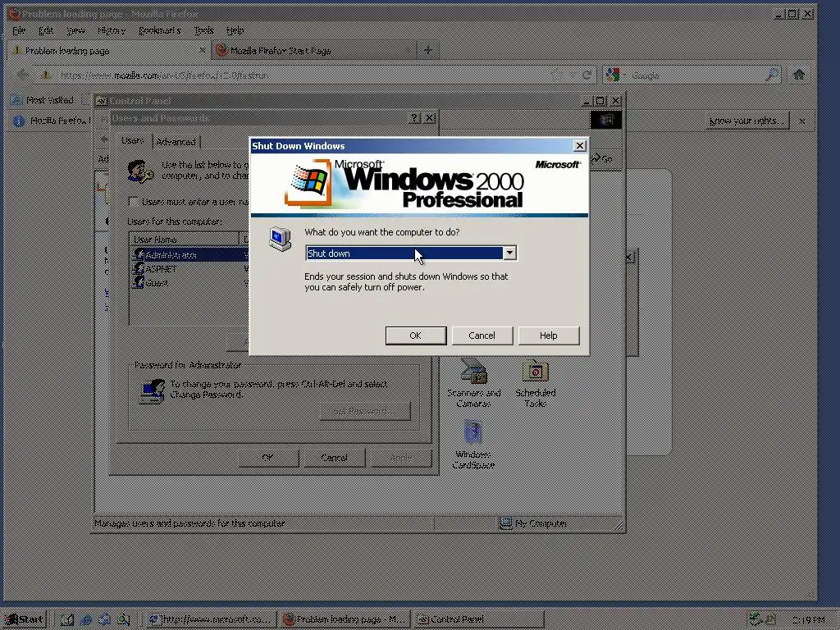
Task: Click the Firefox back arrow button
Action: pos(22,75)
